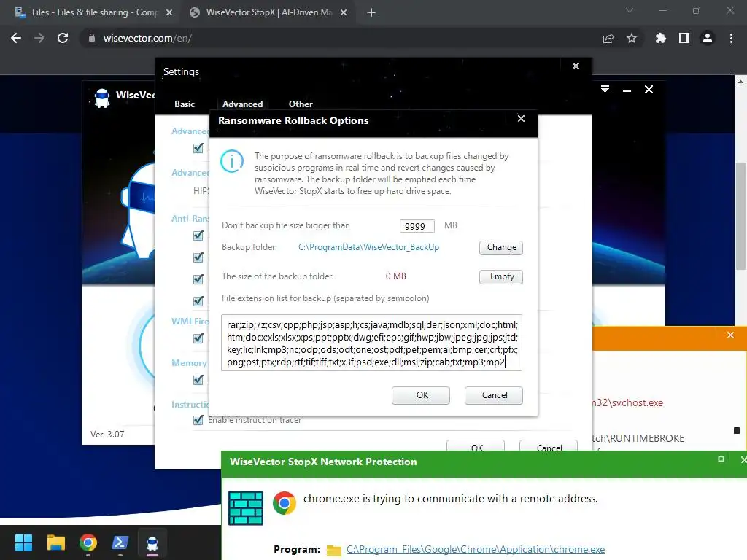
Task: Click into the file extension list box
Action: (x=371, y=343)
